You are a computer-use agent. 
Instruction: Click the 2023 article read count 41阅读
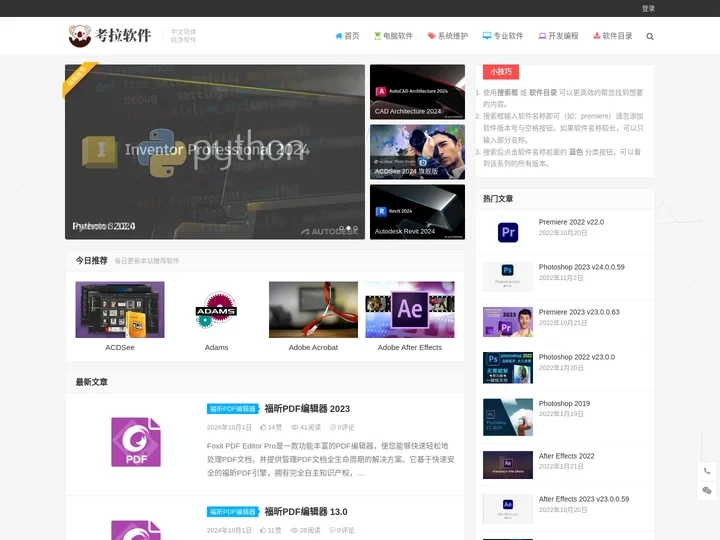coord(306,428)
